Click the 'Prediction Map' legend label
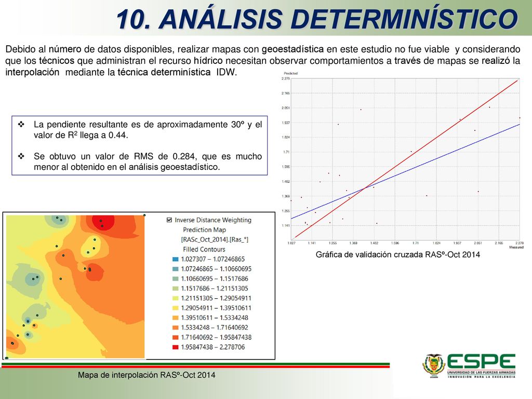Viewport: 532px width, 399px height. 204,230
